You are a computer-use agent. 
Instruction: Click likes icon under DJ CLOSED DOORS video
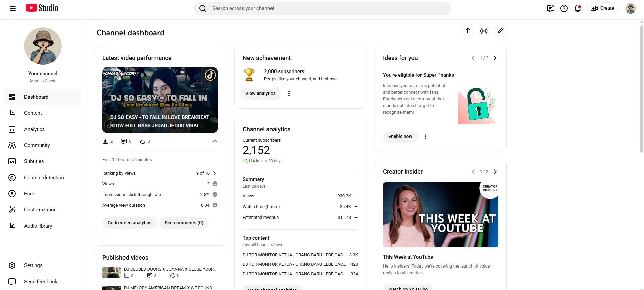173,275
